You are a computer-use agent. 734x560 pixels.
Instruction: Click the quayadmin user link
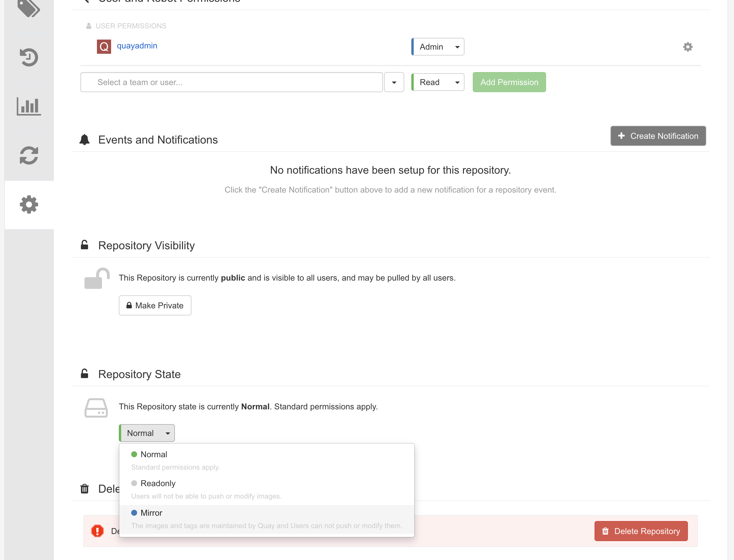(x=137, y=46)
